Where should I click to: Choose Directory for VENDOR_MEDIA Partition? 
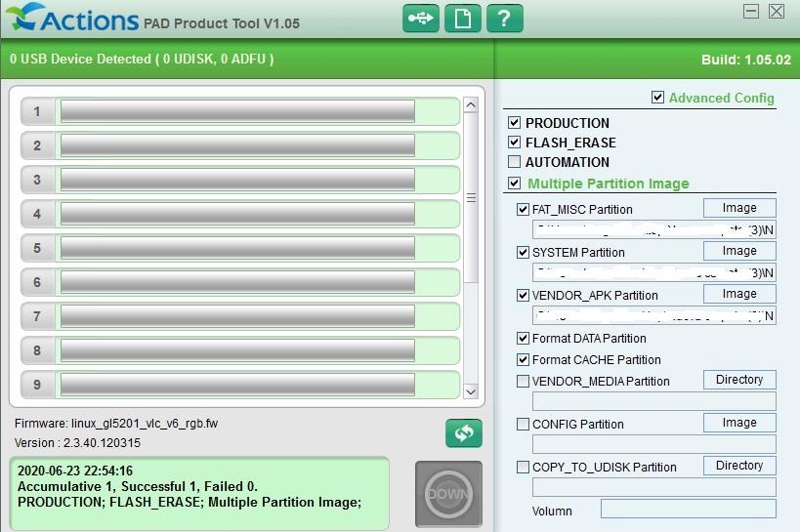pos(739,380)
